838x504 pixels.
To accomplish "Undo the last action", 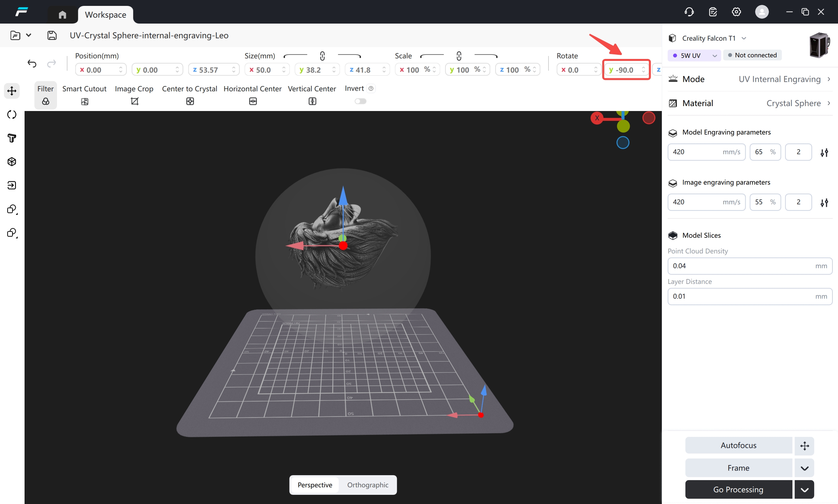I will point(32,64).
